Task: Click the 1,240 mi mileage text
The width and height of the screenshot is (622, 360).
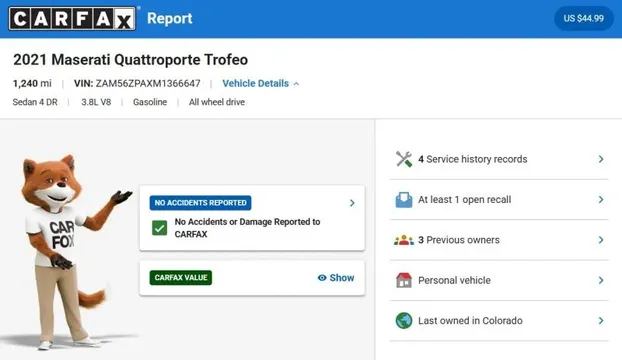Action: tap(32, 83)
